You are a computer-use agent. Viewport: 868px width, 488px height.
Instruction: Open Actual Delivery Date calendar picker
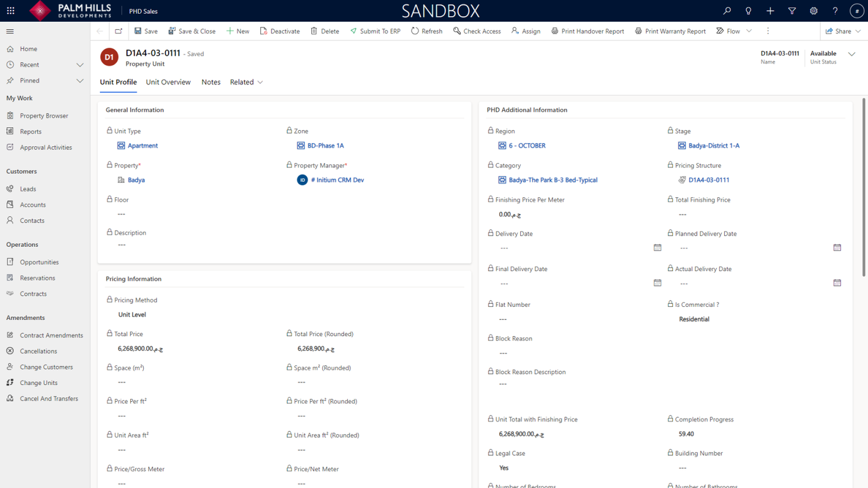(x=837, y=283)
